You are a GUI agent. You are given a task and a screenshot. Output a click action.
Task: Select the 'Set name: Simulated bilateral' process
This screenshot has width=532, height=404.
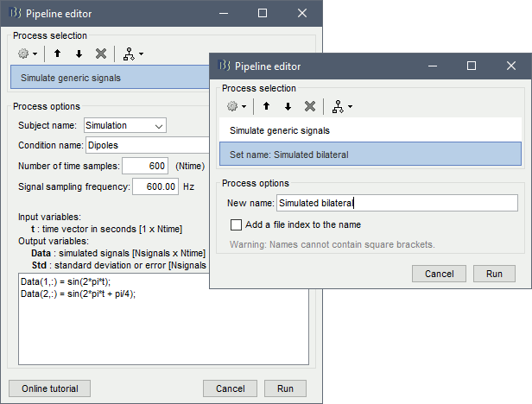(x=370, y=154)
